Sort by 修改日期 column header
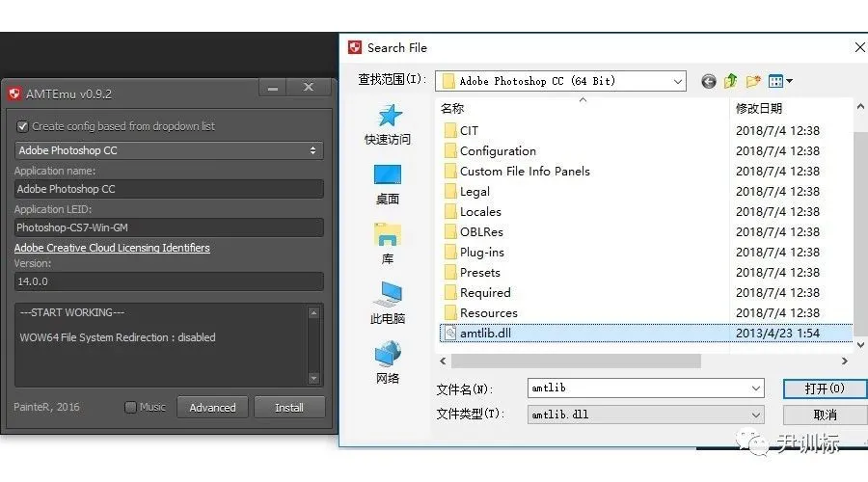 pos(759,109)
